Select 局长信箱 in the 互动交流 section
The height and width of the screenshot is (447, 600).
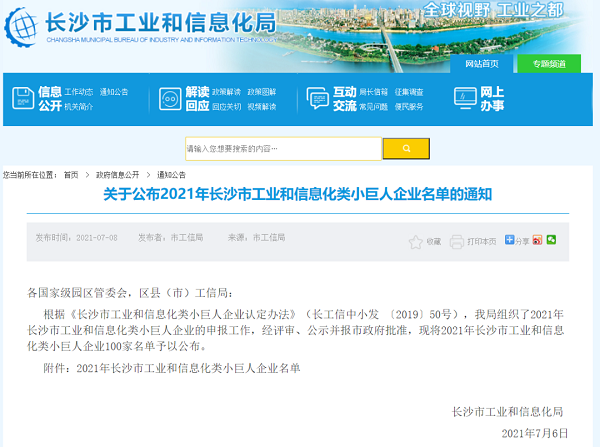click(373, 91)
